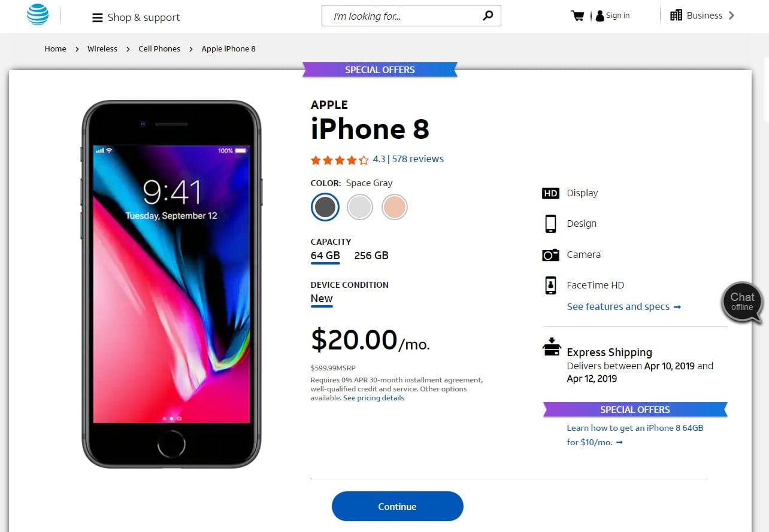Click the Camera feature icon
Image resolution: width=769 pixels, height=532 pixels.
coord(550,255)
